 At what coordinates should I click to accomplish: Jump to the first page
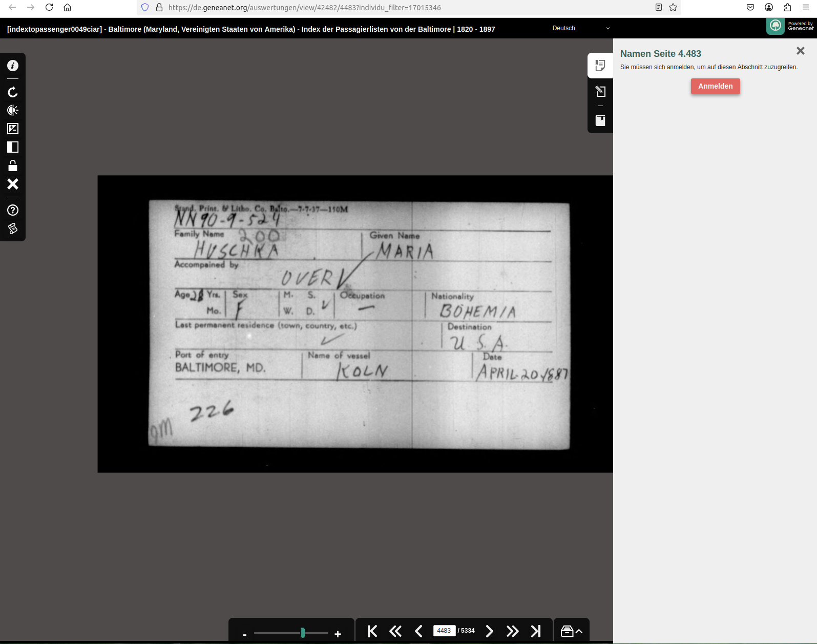pos(372,631)
